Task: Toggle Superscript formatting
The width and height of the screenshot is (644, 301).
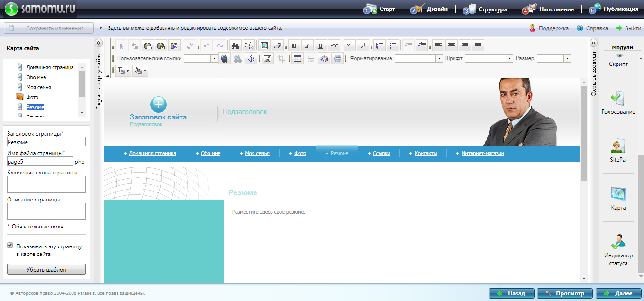Action: [363, 46]
